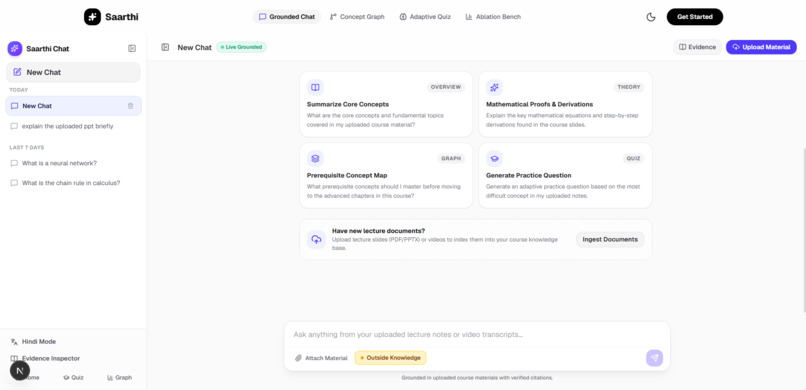
Task: Click the chat bubble icon beside neural network chat
Action: click(14, 163)
